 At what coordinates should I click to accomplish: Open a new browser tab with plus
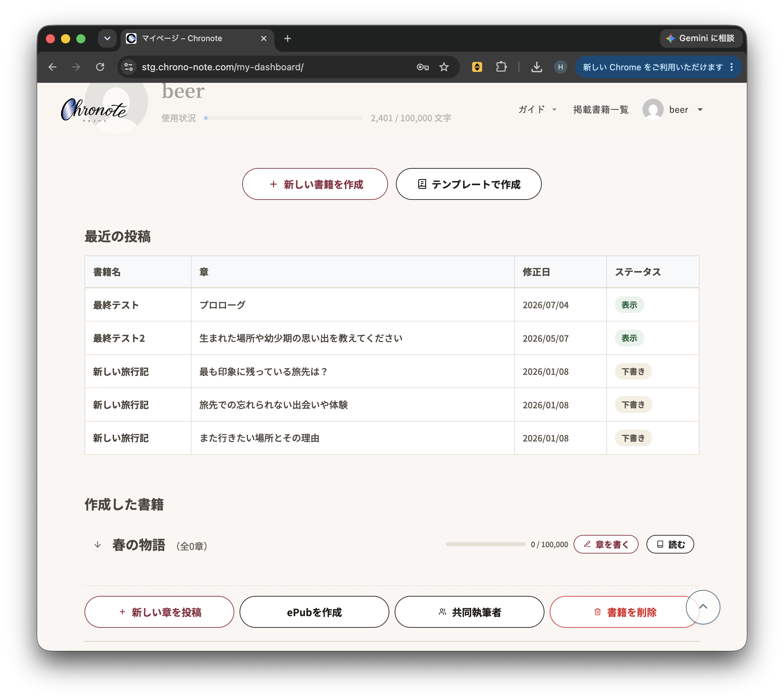tap(287, 38)
